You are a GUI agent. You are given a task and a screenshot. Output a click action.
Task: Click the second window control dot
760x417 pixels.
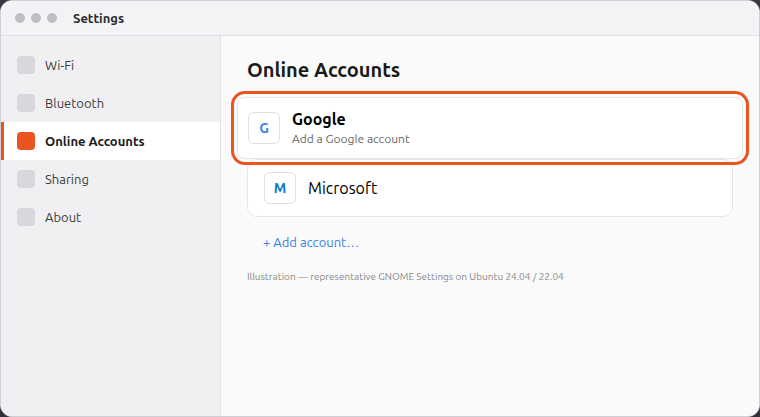click(x=36, y=18)
